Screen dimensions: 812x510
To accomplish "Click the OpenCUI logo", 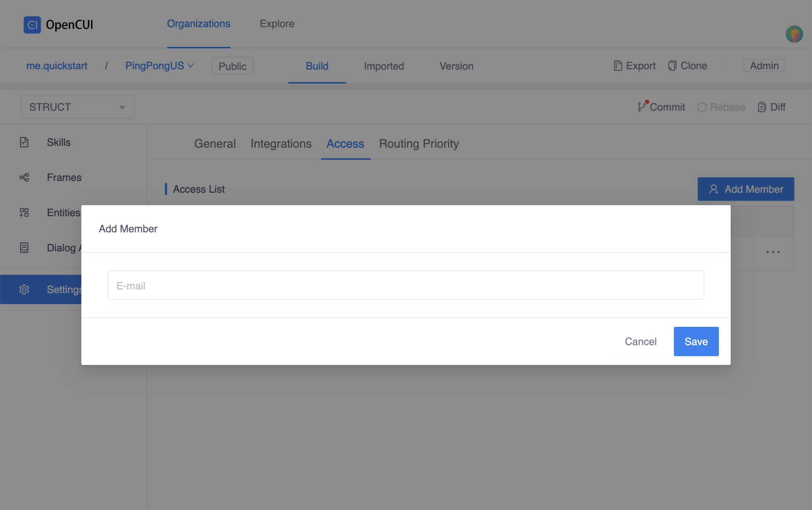I will 33,25.
